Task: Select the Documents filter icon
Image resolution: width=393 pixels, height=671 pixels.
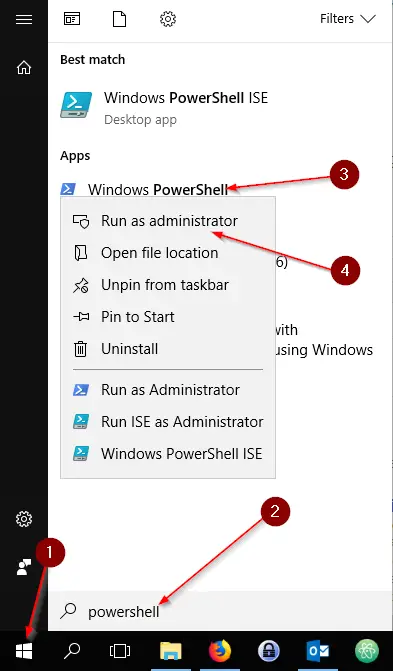Action: pyautogui.click(x=119, y=19)
